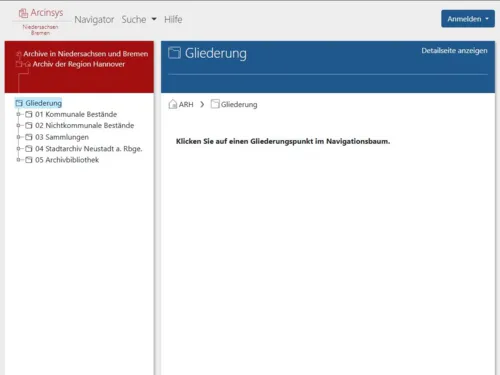Image resolution: width=500 pixels, height=375 pixels.
Task: Expand the 02 Nichtkommunale Bestände node
Action: click(18, 125)
